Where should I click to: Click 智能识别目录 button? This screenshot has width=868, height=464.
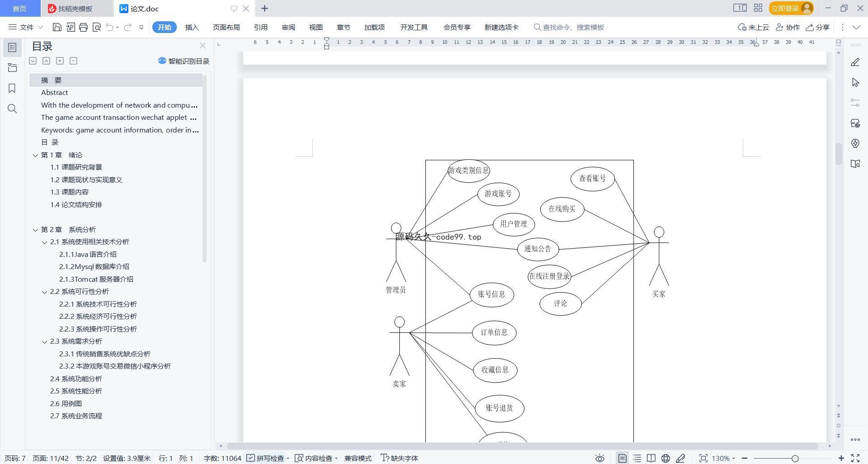[x=184, y=61]
